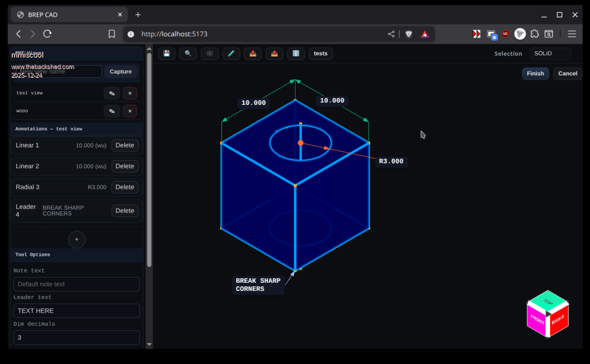
Task: Click the Leader text input field
Action: click(77, 311)
